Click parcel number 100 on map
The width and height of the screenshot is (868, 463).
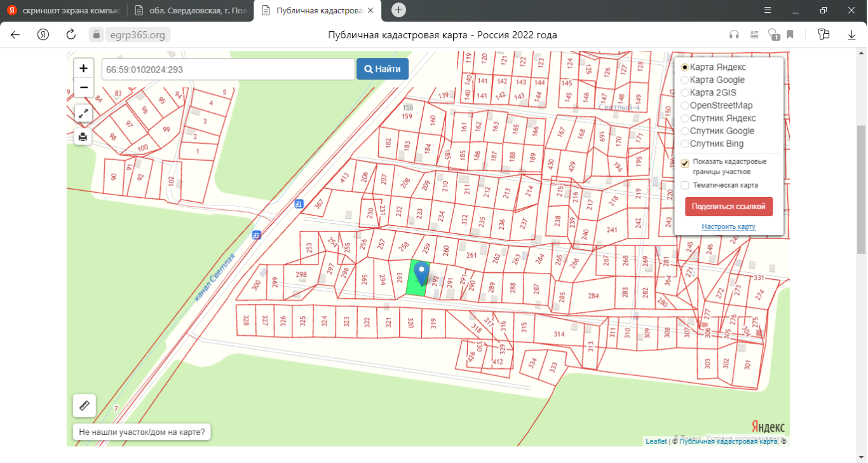tap(142, 148)
